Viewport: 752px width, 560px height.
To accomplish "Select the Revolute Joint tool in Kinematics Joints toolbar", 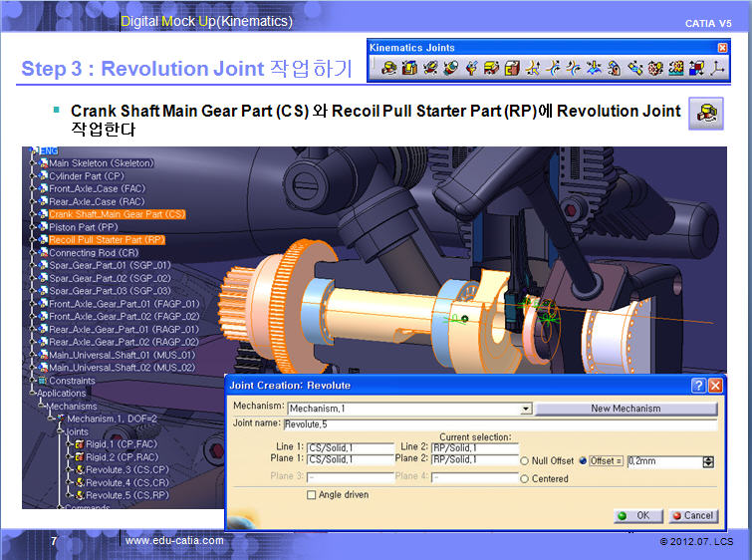I will (x=388, y=69).
